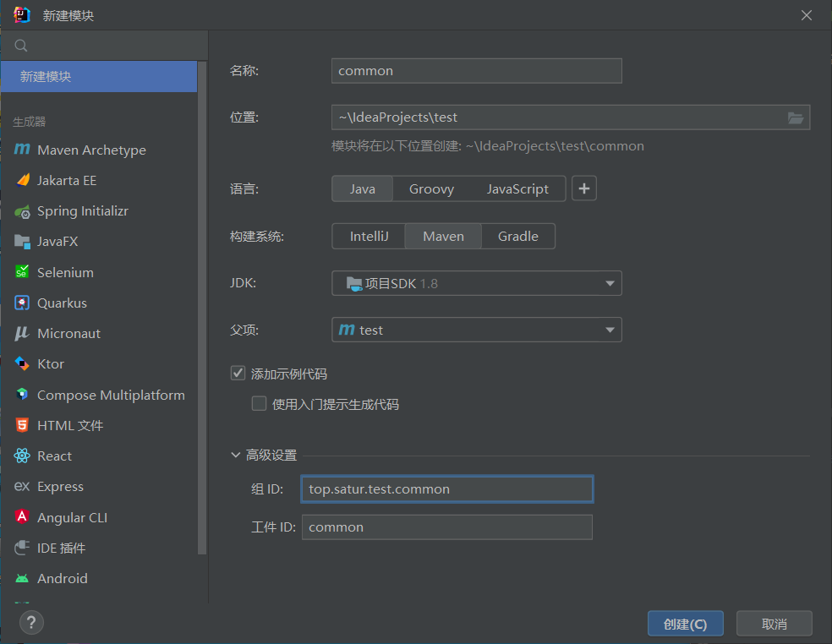Select Gradle build system
This screenshot has height=644, width=832.
tap(517, 236)
